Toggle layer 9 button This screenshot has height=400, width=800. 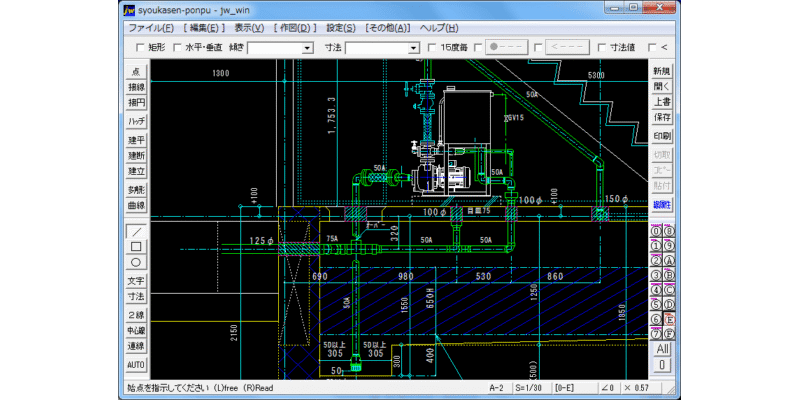(669, 245)
